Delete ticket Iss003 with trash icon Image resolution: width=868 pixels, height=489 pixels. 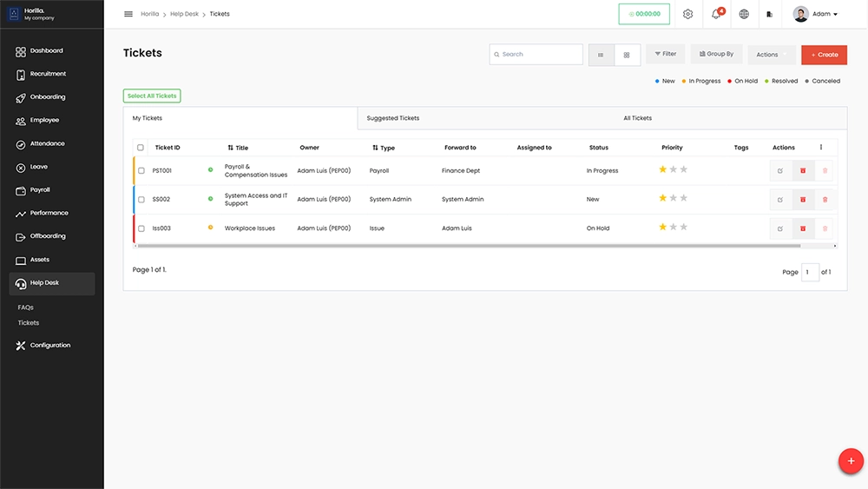pyautogui.click(x=825, y=228)
